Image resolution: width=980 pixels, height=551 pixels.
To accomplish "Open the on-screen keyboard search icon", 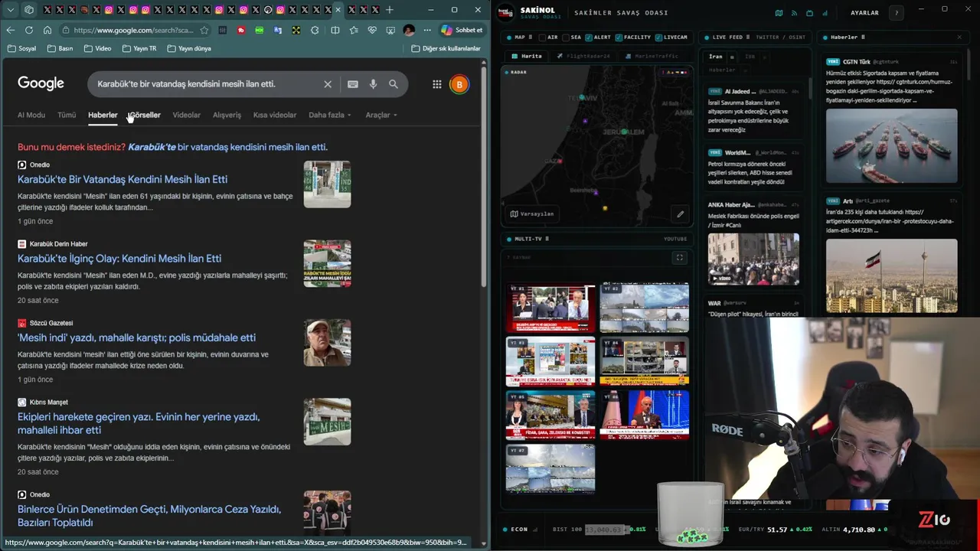I will [353, 84].
